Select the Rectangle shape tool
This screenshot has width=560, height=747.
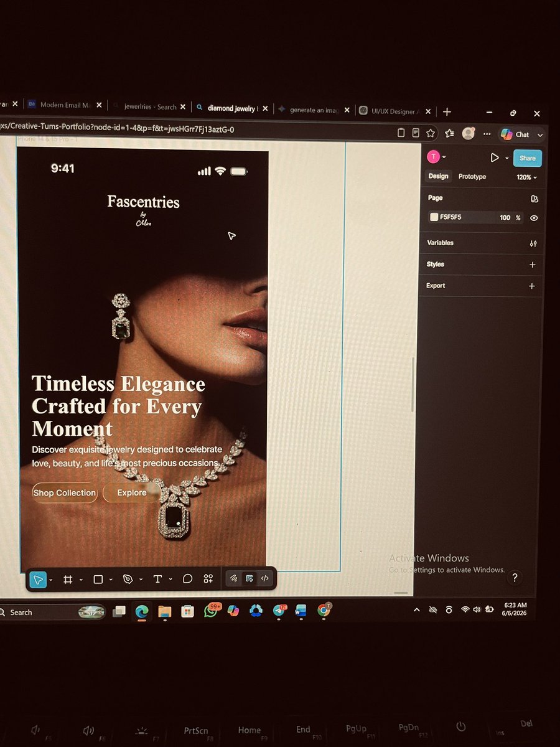tap(98, 580)
